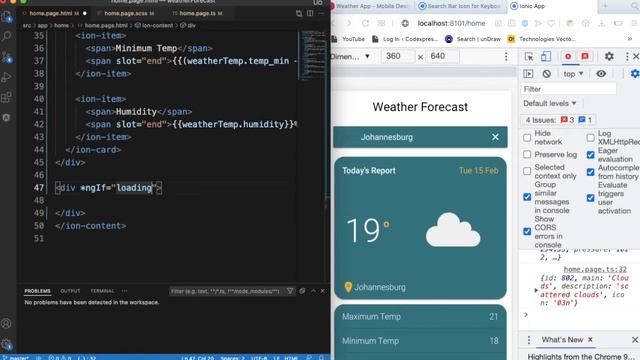Viewport: 640px width, 360px height.
Task: Close the VS Code bottom panel
Action: pos(322,291)
